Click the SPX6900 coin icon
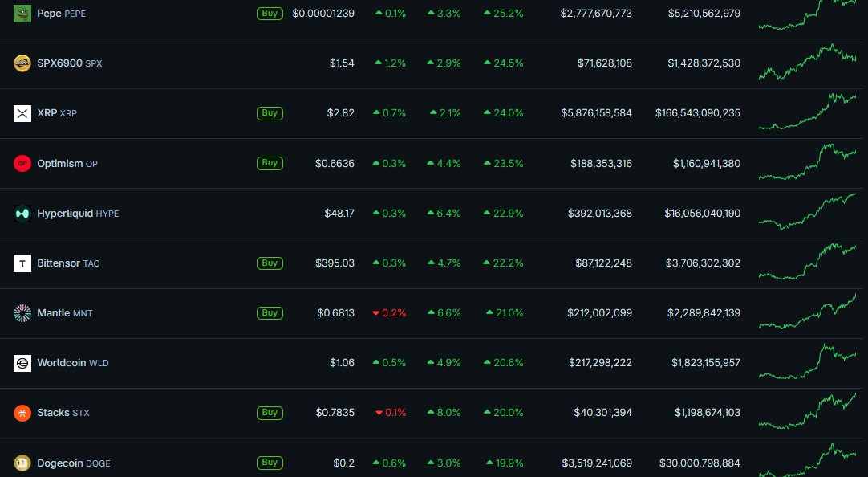This screenshot has width=868, height=477. (22, 63)
